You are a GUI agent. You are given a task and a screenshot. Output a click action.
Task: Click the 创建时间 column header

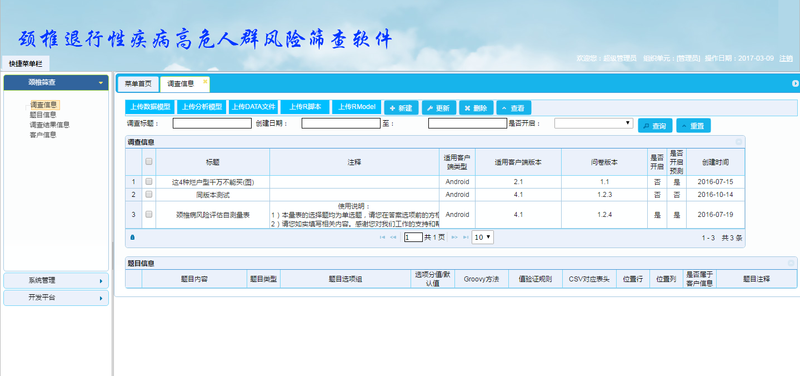tap(715, 162)
